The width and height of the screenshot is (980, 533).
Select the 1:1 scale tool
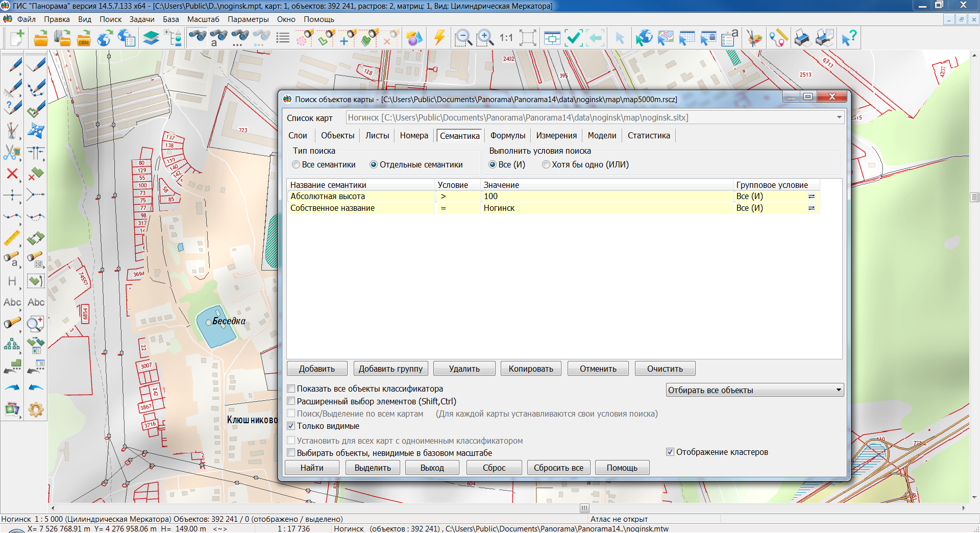coord(506,38)
